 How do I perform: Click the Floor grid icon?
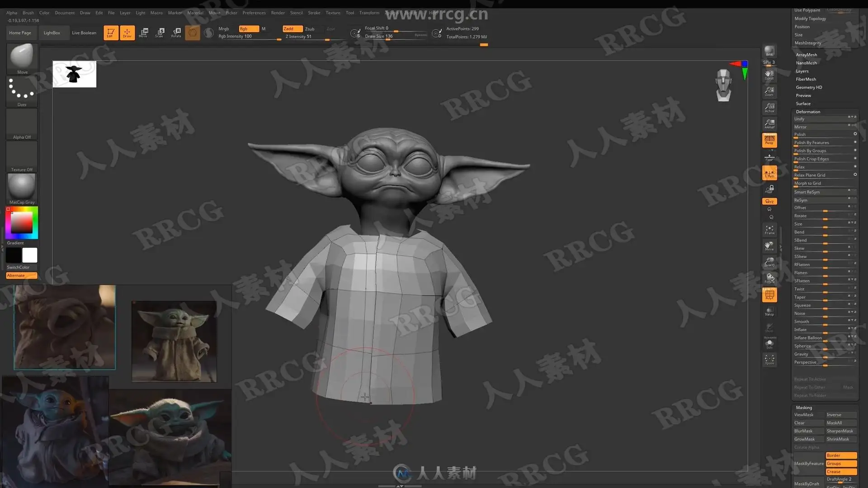[769, 157]
